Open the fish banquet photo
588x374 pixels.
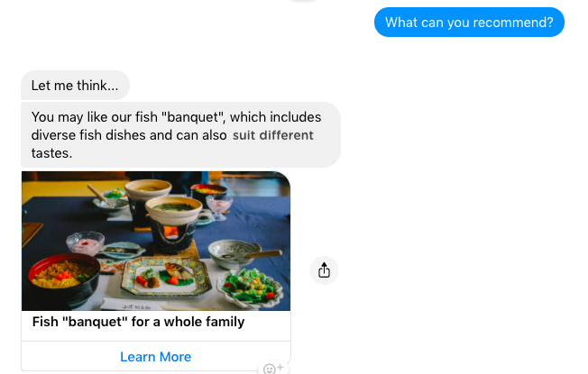[156, 241]
